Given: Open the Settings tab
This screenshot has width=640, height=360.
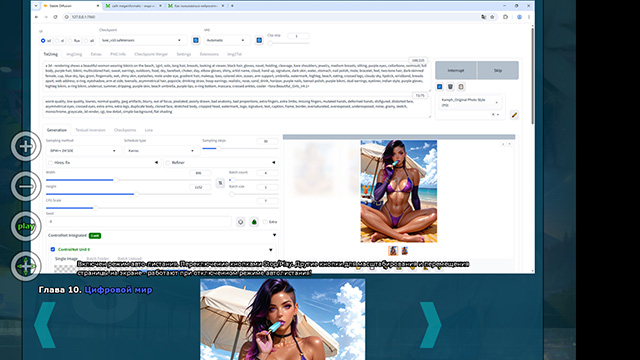Looking at the screenshot, I should point(184,54).
